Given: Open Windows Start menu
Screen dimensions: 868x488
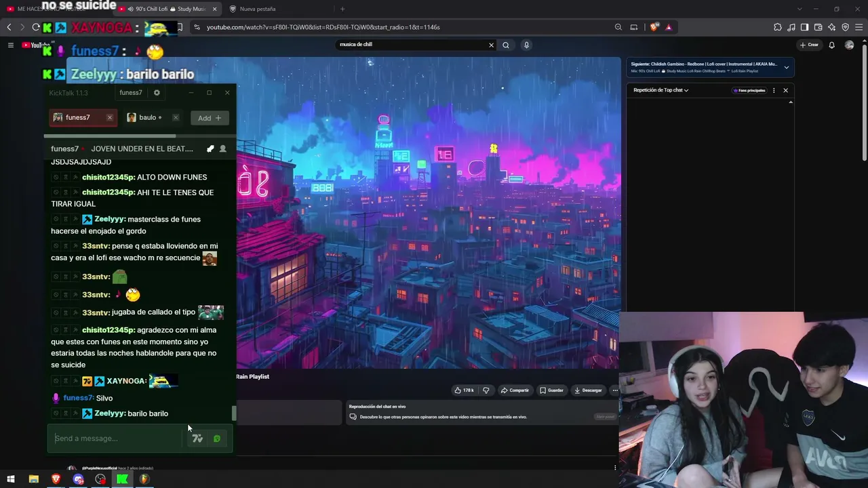Looking at the screenshot, I should coord(11,479).
